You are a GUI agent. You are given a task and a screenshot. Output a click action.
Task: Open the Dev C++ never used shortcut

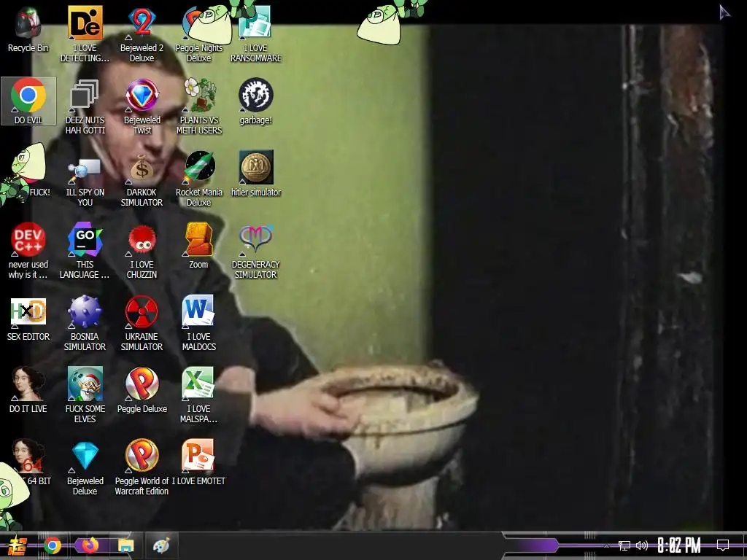(x=28, y=251)
